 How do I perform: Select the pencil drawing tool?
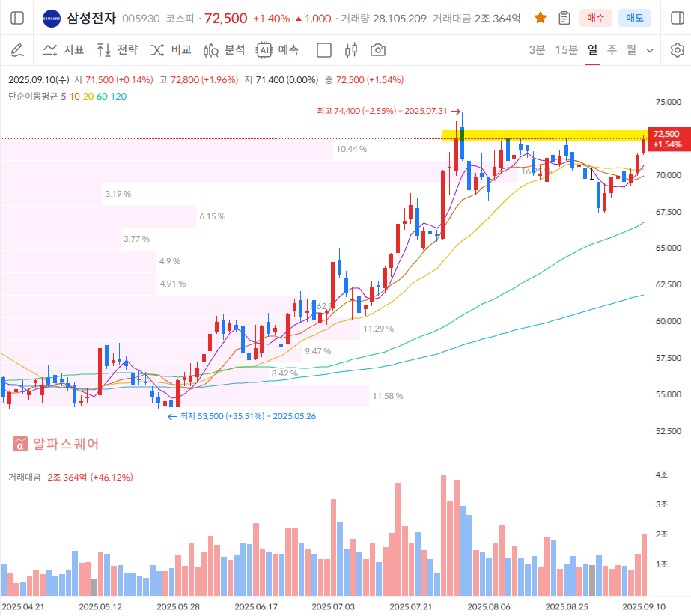(x=16, y=50)
